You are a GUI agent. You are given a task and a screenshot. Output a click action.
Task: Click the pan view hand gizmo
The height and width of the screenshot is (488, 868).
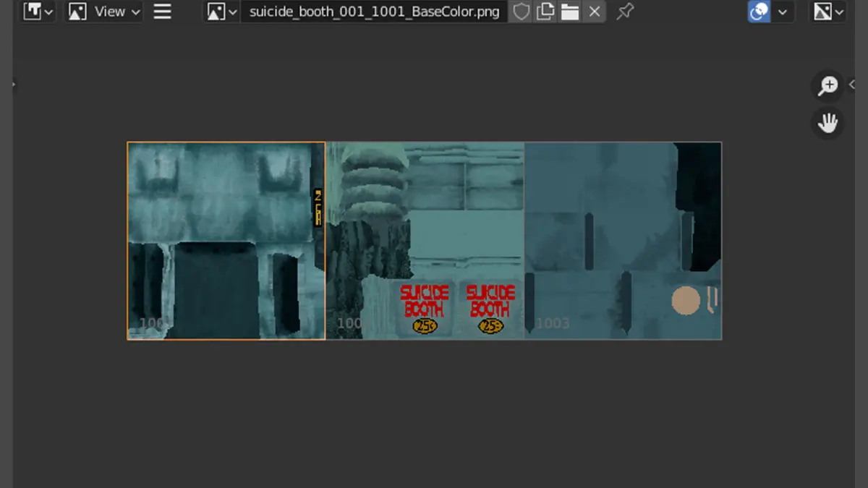pos(827,123)
